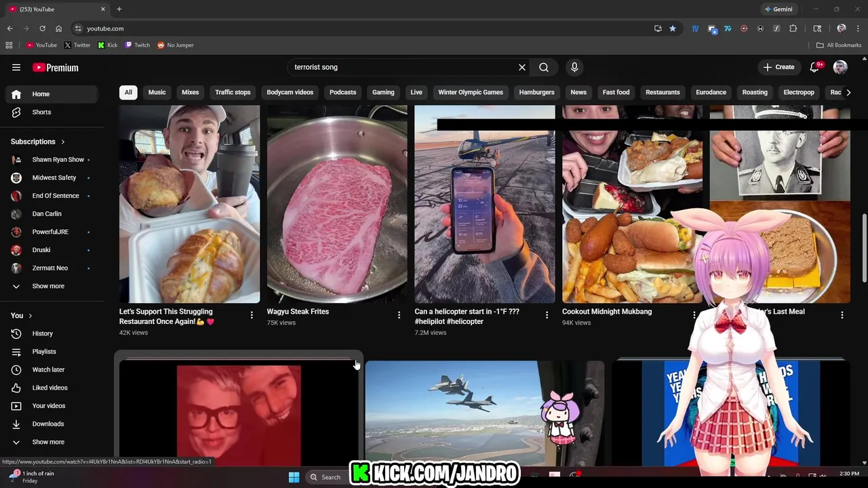Go to Shorts in the sidebar
Viewport: 868px width, 488px height.
(x=52, y=112)
